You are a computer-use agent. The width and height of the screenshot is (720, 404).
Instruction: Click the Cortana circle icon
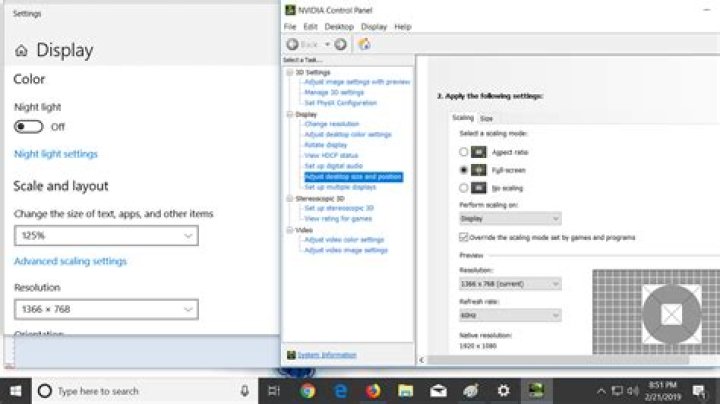45,391
